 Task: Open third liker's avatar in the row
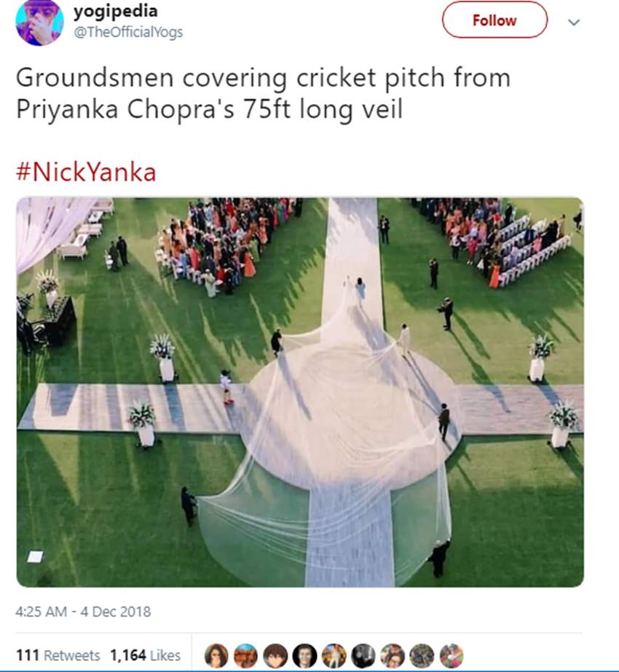275,656
